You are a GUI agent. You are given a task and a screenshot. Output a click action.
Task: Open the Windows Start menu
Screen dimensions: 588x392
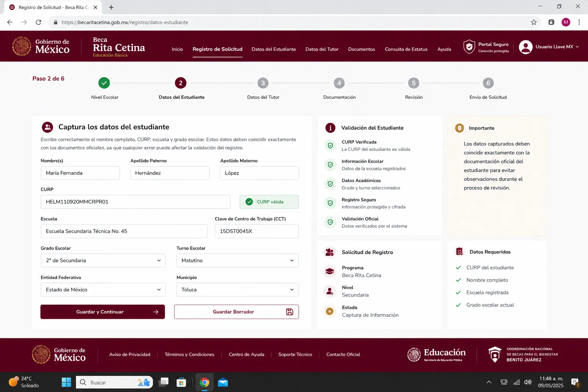pyautogui.click(x=66, y=382)
